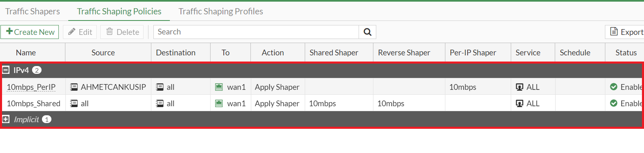The image size is (644, 153).
Task: Click the search magnifier icon
Action: pos(367,32)
